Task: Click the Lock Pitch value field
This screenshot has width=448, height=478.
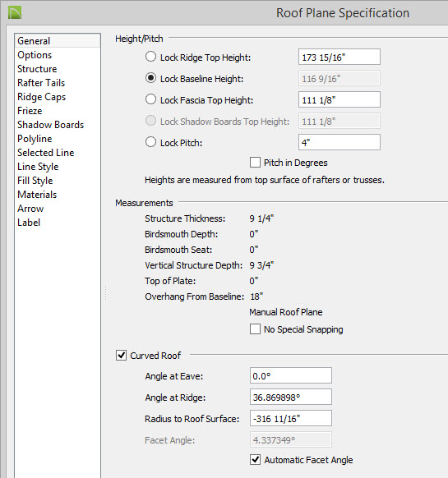Action: click(x=339, y=142)
